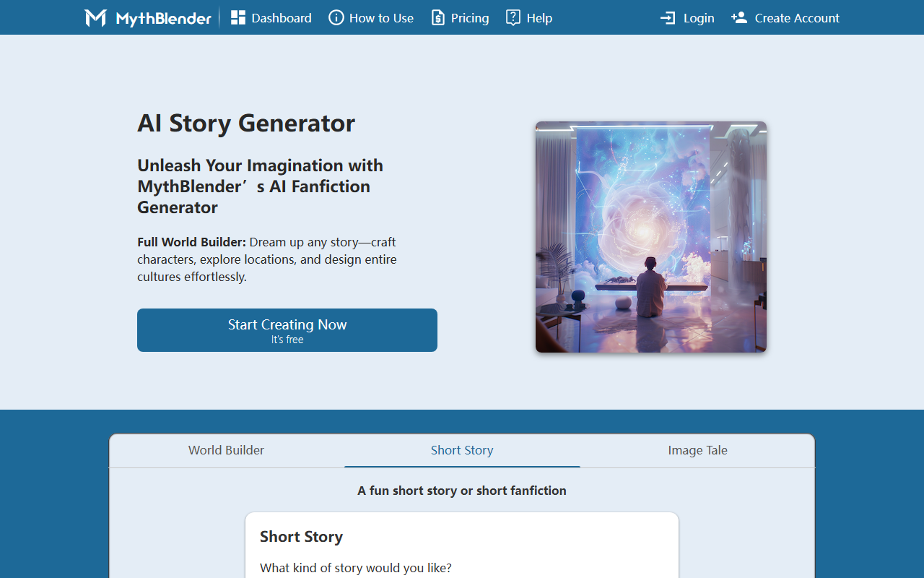Click the How to Use info icon
This screenshot has width=924, height=578.
[x=336, y=18]
